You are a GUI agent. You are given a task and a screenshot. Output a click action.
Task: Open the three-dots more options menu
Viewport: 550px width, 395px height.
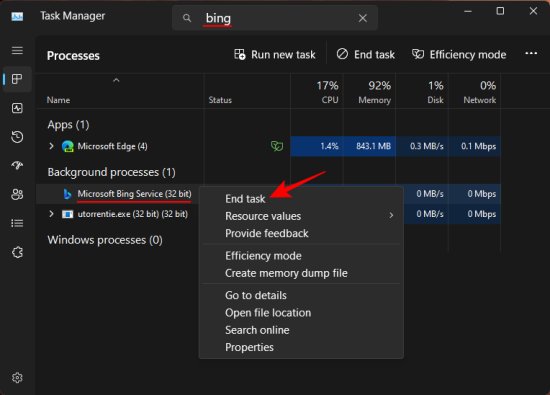pos(531,53)
